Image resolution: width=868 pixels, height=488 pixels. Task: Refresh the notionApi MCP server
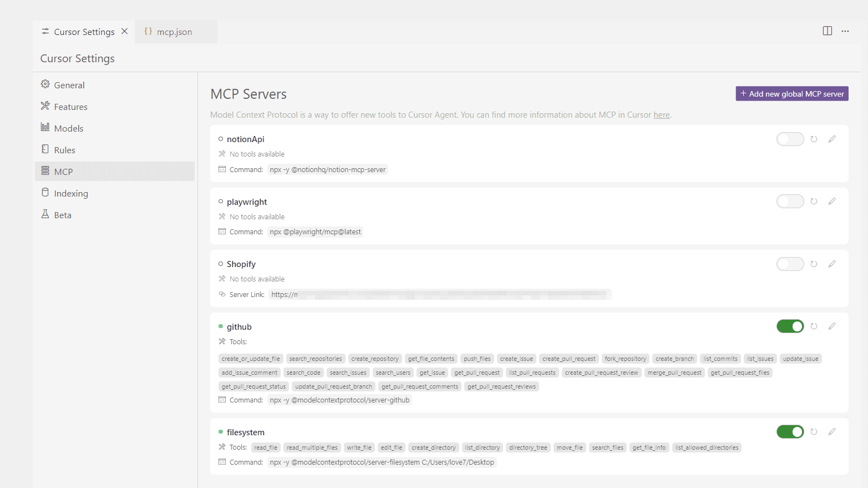point(814,139)
